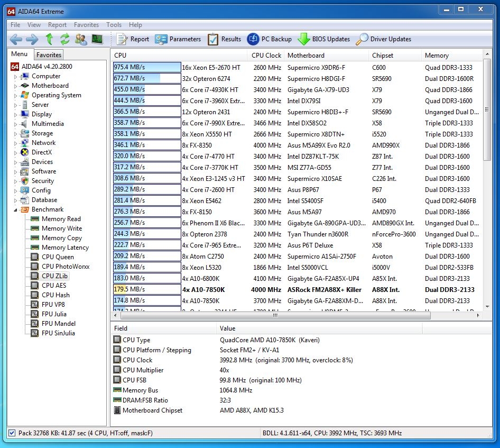The height and width of the screenshot is (448, 500).
Task: Check for BIOS Updates
Action: [x=323, y=39]
